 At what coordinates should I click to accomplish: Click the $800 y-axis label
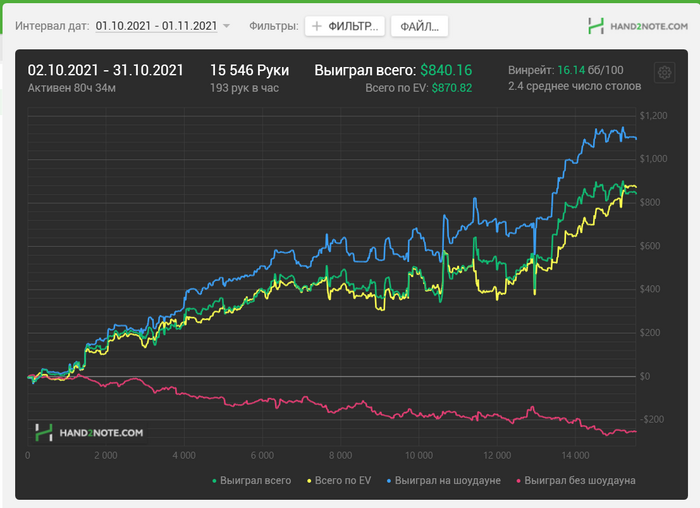click(650, 202)
